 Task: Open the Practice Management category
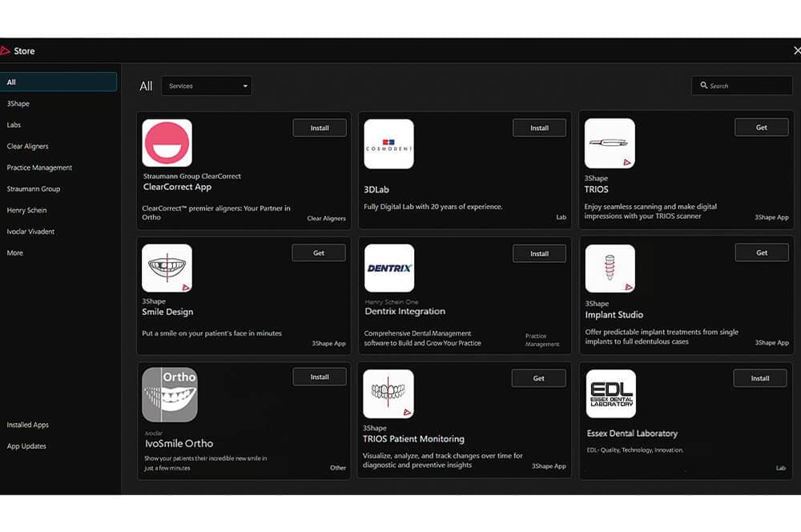(x=39, y=167)
